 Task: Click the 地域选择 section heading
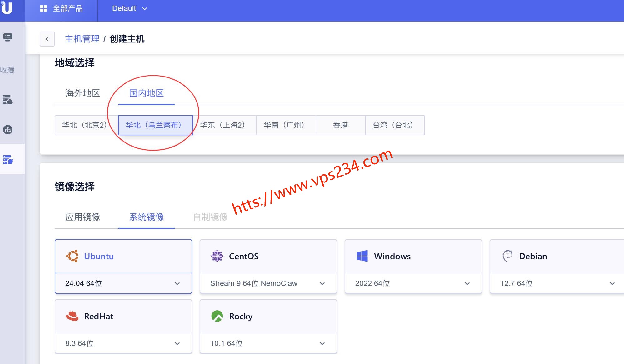coord(75,63)
